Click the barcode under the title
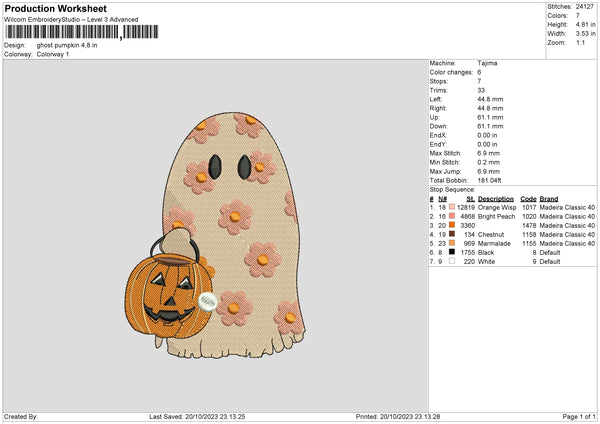 pyautogui.click(x=81, y=32)
